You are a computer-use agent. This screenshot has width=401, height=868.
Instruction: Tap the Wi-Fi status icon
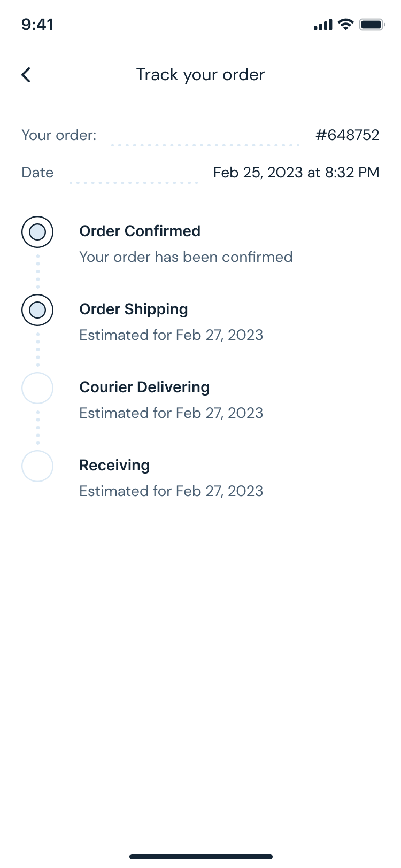[x=346, y=25]
